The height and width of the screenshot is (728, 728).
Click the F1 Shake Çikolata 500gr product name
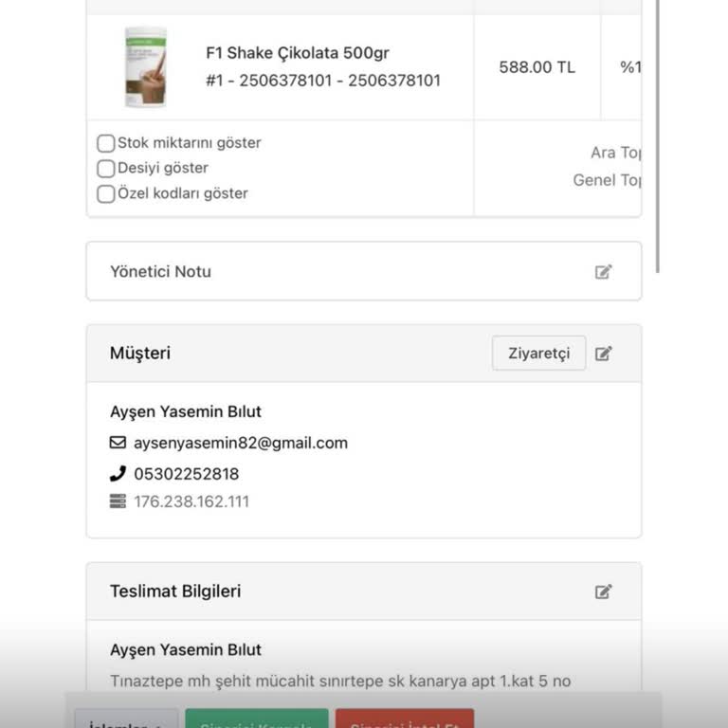pos(298,53)
